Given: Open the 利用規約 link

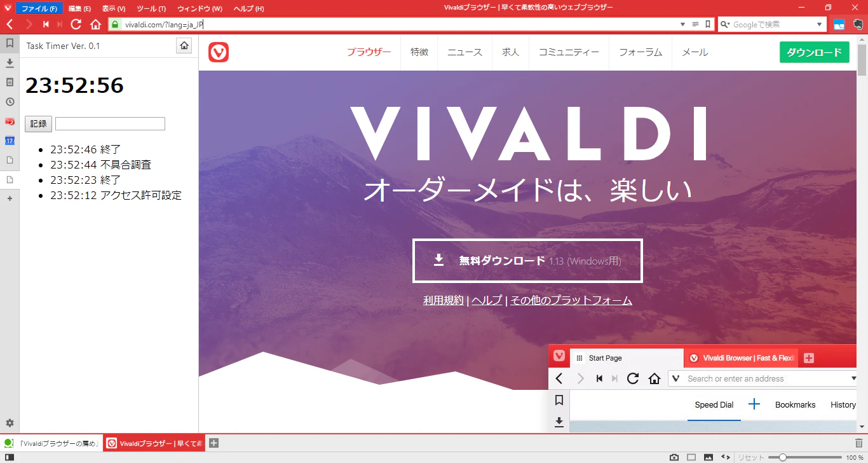Looking at the screenshot, I should click(x=444, y=300).
